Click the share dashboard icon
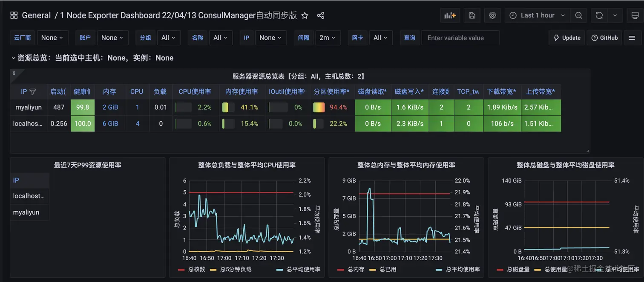 pyautogui.click(x=320, y=15)
